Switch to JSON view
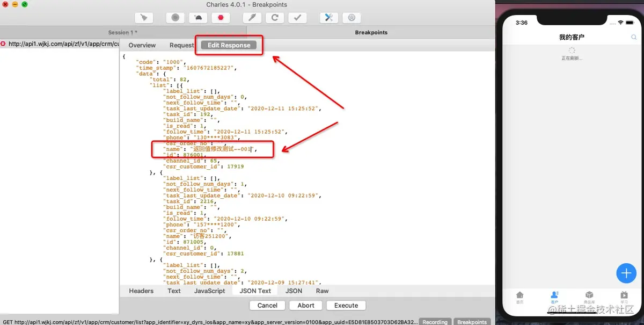This screenshot has height=325, width=644. click(294, 291)
